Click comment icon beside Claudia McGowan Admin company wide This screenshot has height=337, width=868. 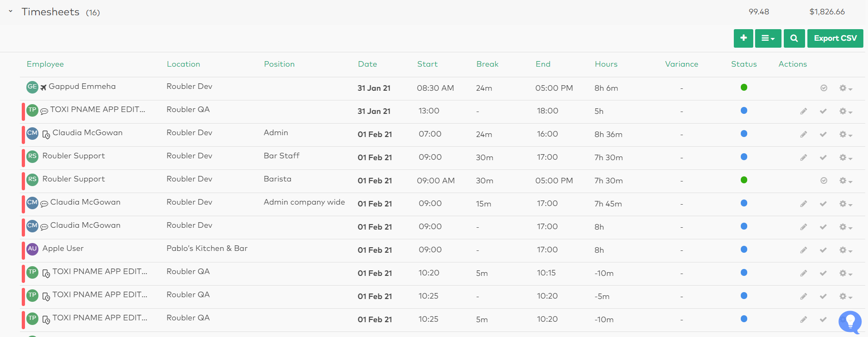[x=44, y=204]
